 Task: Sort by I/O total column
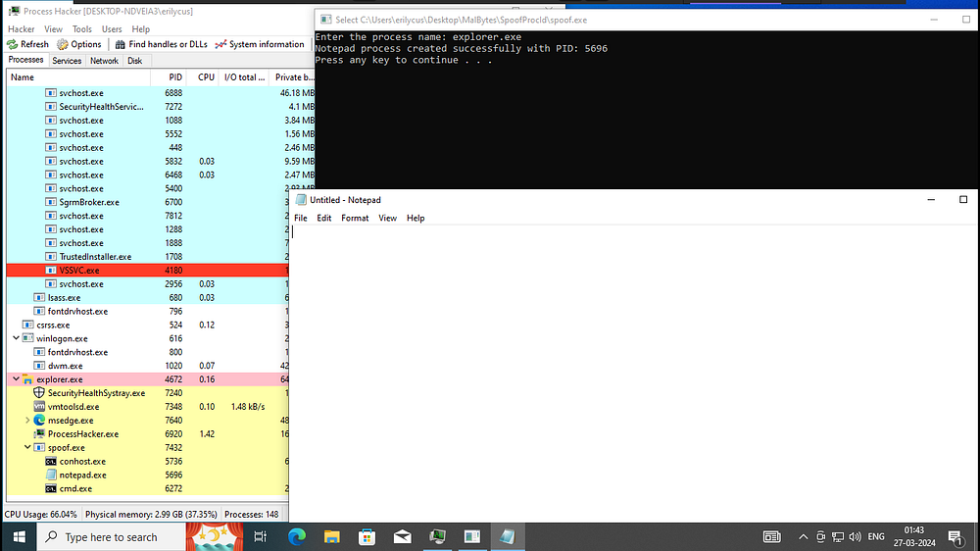click(245, 77)
